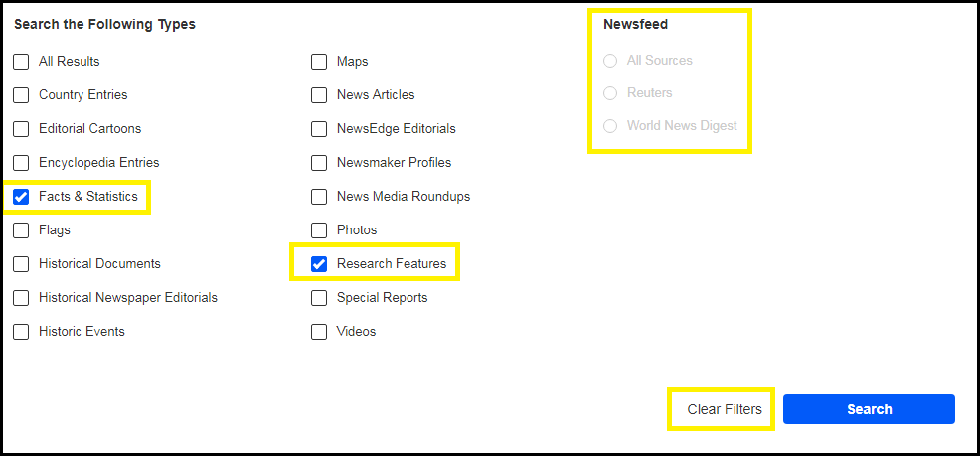The image size is (980, 456).
Task: Check the Videos checkbox
Action: pyautogui.click(x=319, y=332)
